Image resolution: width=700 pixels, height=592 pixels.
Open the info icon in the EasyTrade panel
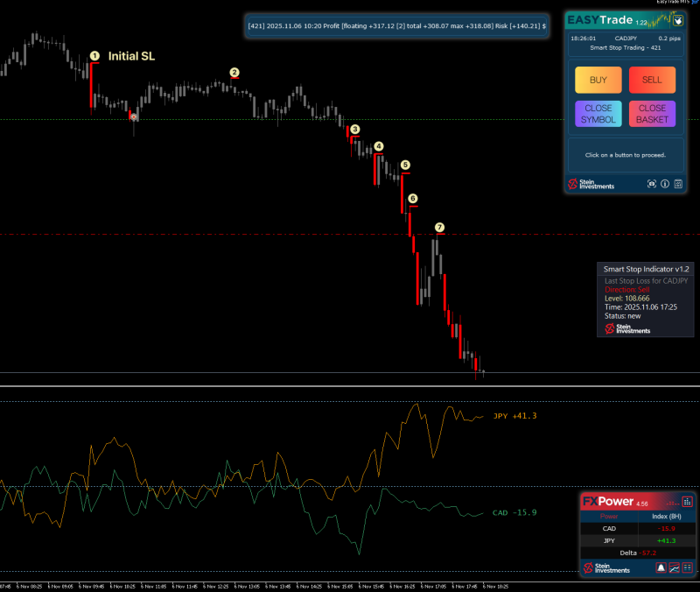(665, 184)
